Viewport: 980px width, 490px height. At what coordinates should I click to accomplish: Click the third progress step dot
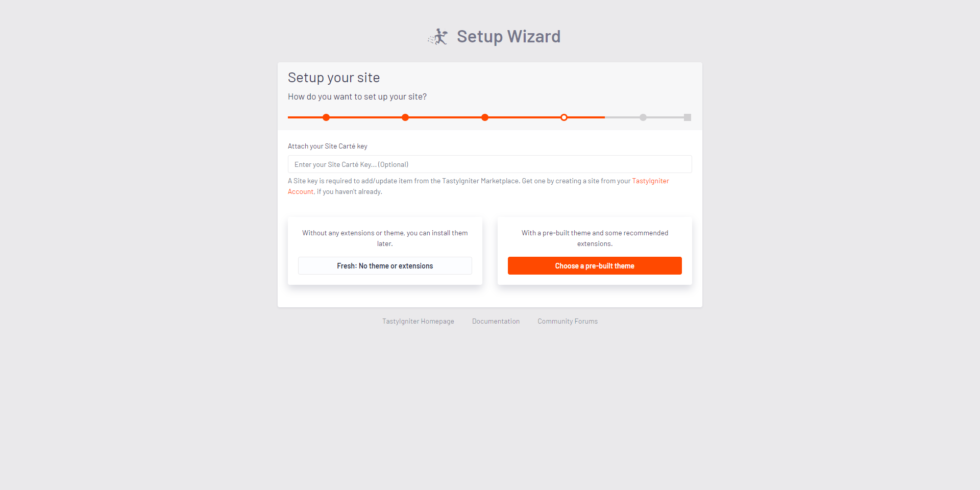[x=485, y=117]
